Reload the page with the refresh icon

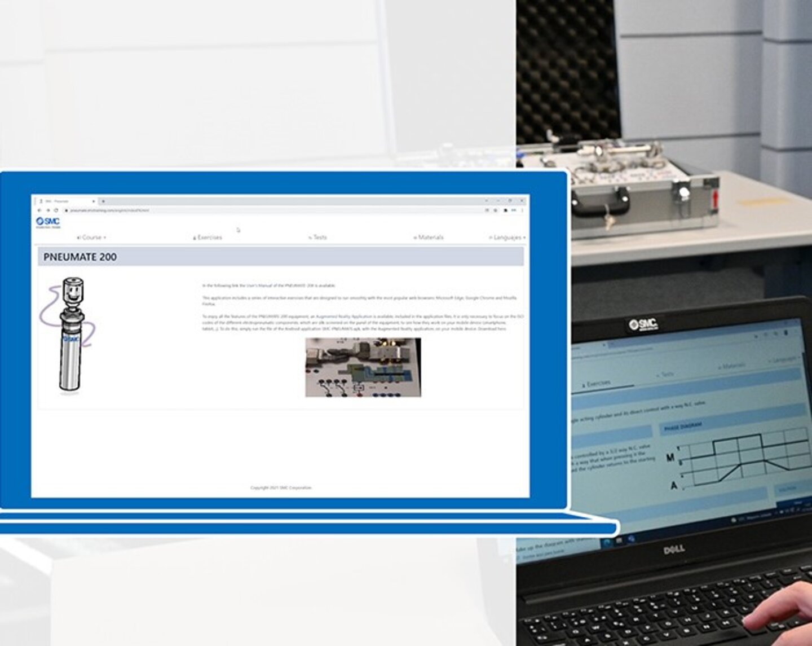point(56,210)
